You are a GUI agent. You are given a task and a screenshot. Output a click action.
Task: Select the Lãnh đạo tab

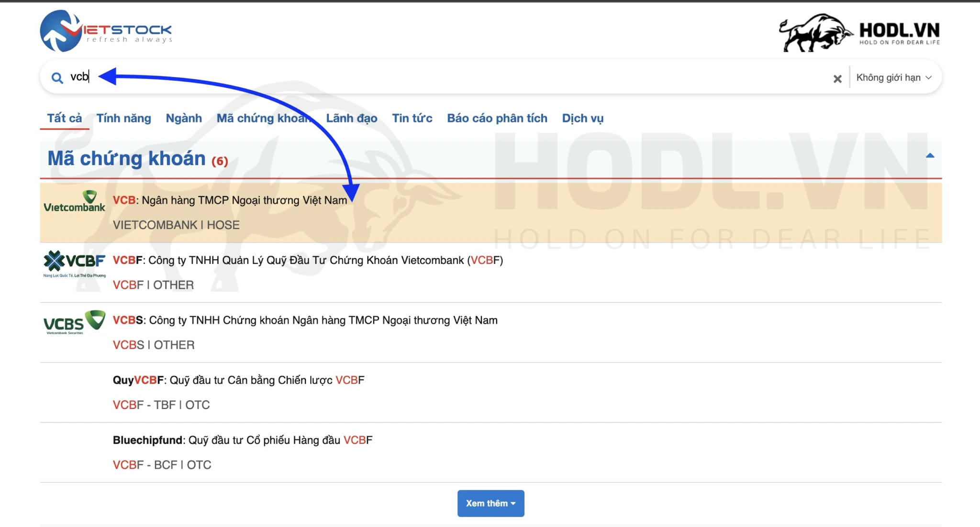pyautogui.click(x=351, y=118)
